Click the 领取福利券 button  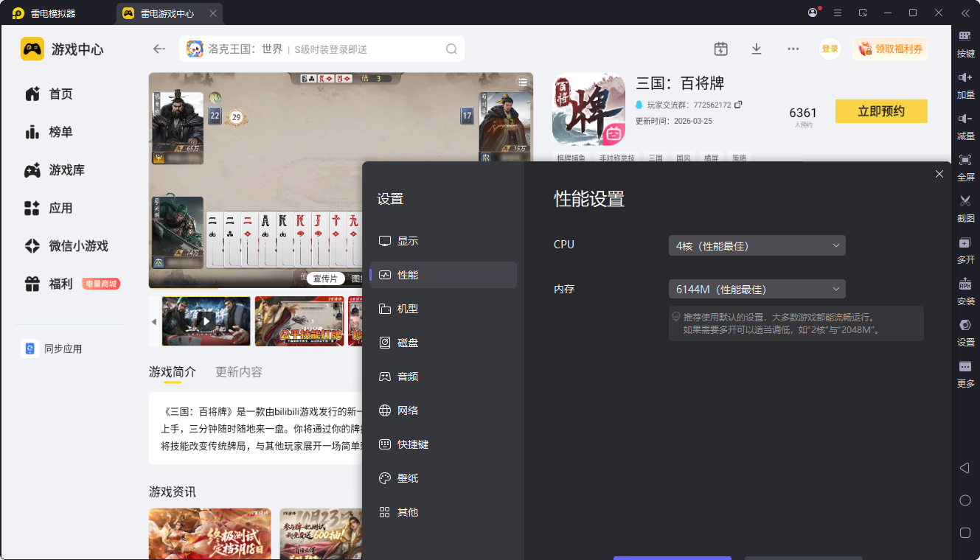point(890,49)
